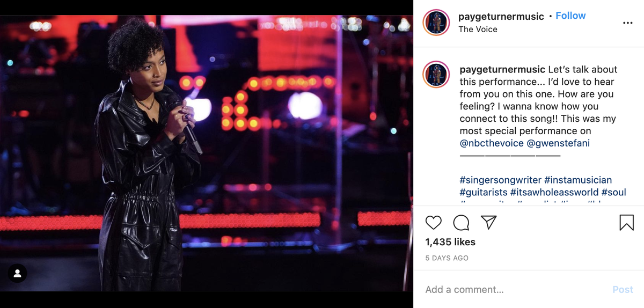Viewport: 644px width, 308px height.
Task: Open the @gwenstefani mention
Action: click(558, 143)
